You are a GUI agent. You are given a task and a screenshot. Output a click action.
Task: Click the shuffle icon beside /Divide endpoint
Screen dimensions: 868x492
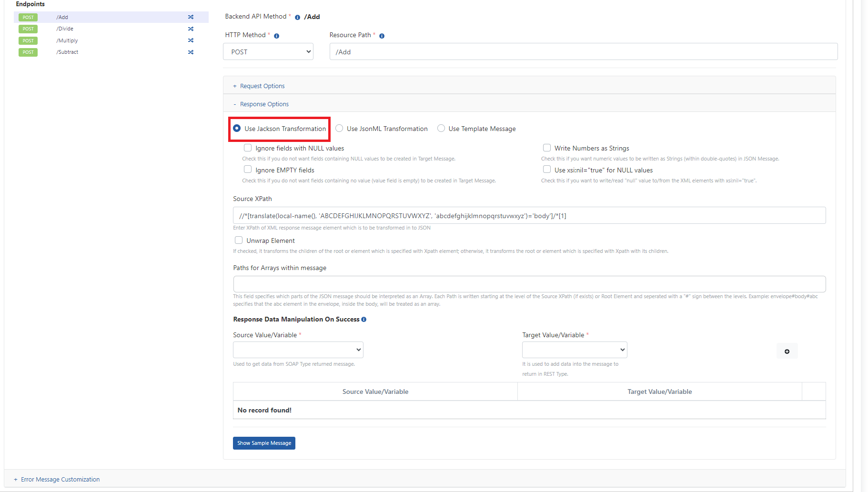tap(191, 29)
